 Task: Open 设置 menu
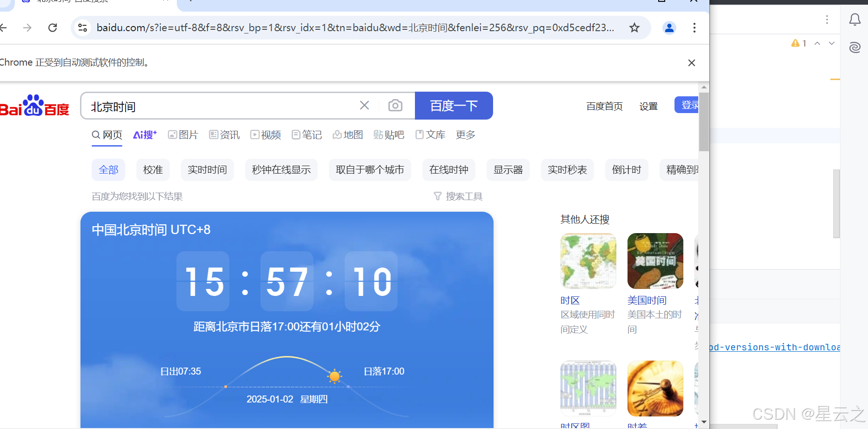[x=648, y=107]
